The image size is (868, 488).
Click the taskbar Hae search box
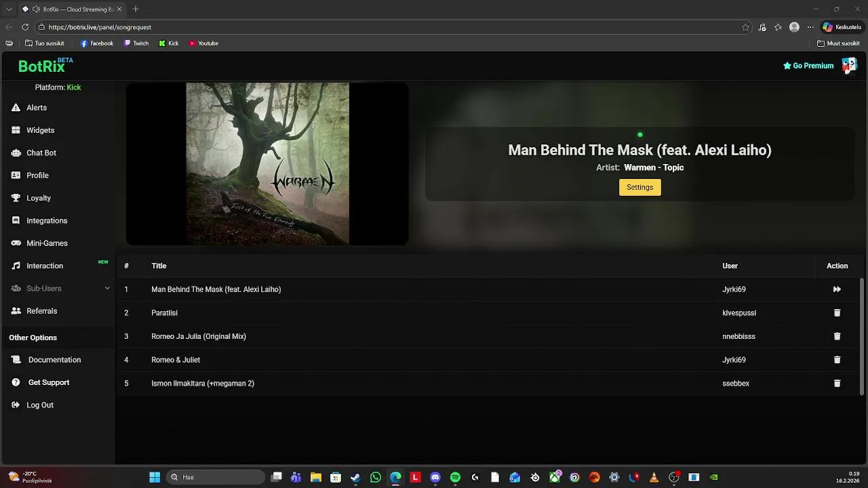pyautogui.click(x=216, y=477)
